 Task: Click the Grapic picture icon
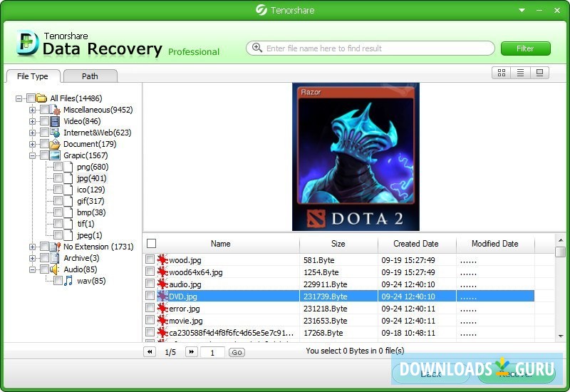click(x=55, y=155)
